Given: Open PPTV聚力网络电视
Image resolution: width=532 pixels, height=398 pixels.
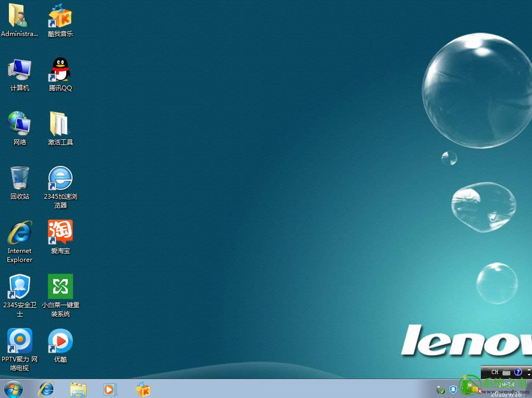Looking at the screenshot, I should [19, 340].
